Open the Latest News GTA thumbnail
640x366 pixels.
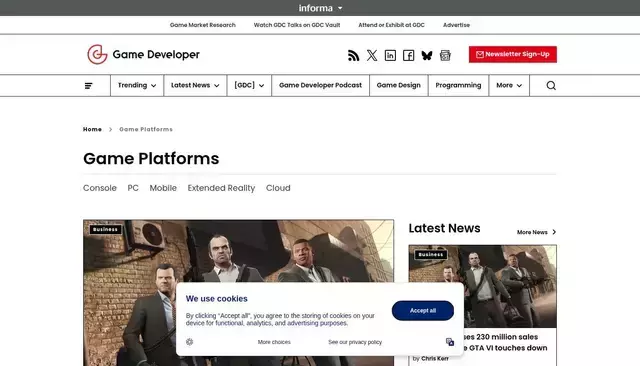tap(482, 286)
